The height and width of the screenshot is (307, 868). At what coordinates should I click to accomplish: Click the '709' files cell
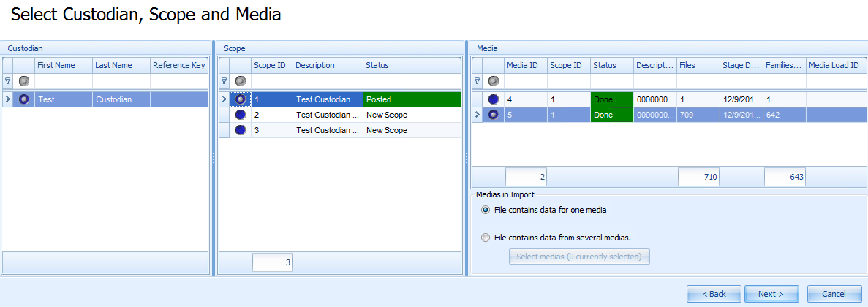click(698, 115)
